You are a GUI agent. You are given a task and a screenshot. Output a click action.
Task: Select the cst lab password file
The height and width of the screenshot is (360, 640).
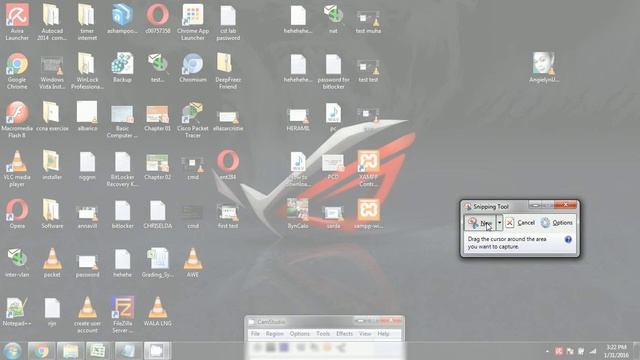(228, 22)
